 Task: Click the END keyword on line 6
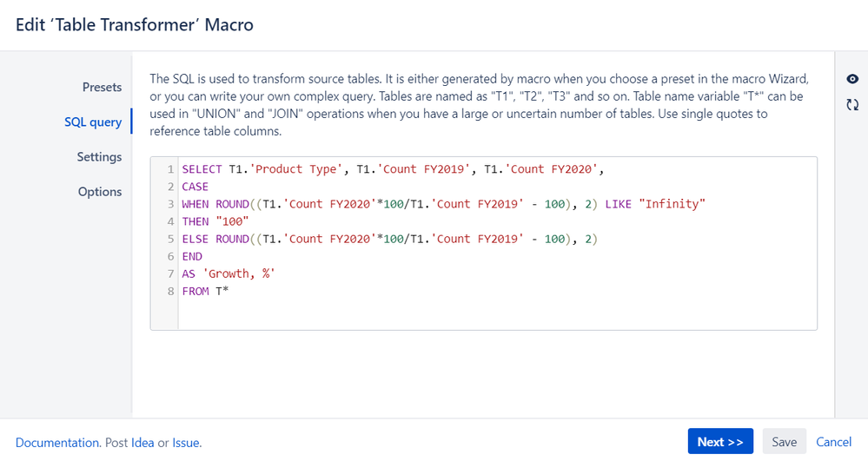coord(192,256)
